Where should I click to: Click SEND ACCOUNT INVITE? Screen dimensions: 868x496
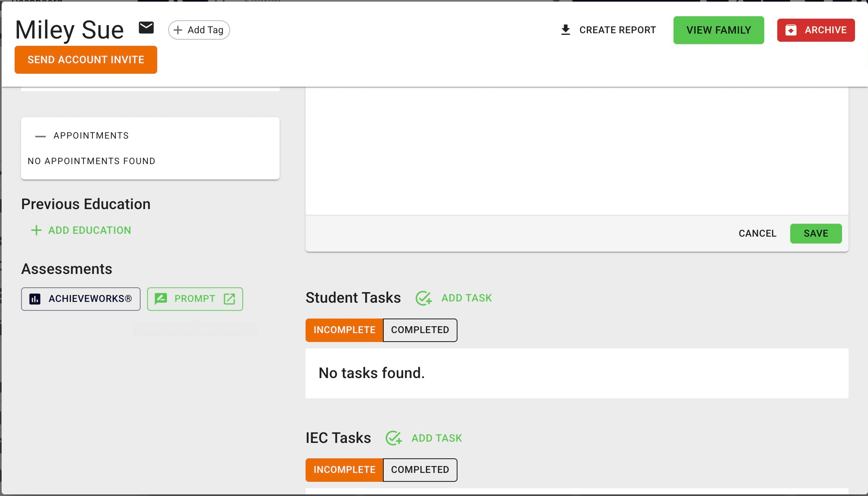[x=86, y=60]
